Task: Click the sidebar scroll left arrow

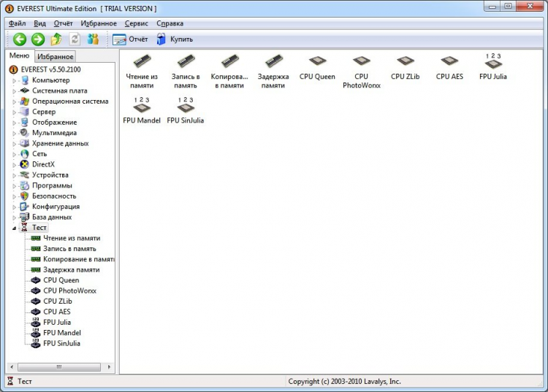Action: [x=12, y=367]
